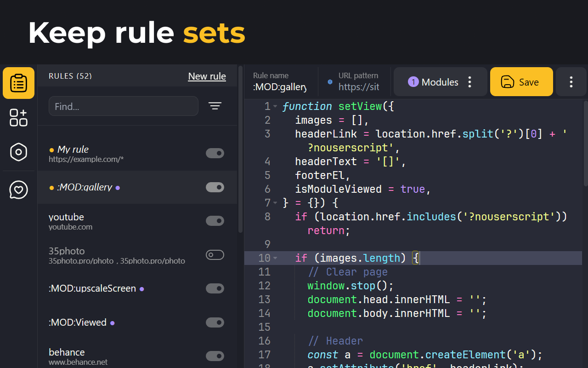The image size is (588, 368).
Task: Click the Save icon on the yellow button
Action: [507, 81]
